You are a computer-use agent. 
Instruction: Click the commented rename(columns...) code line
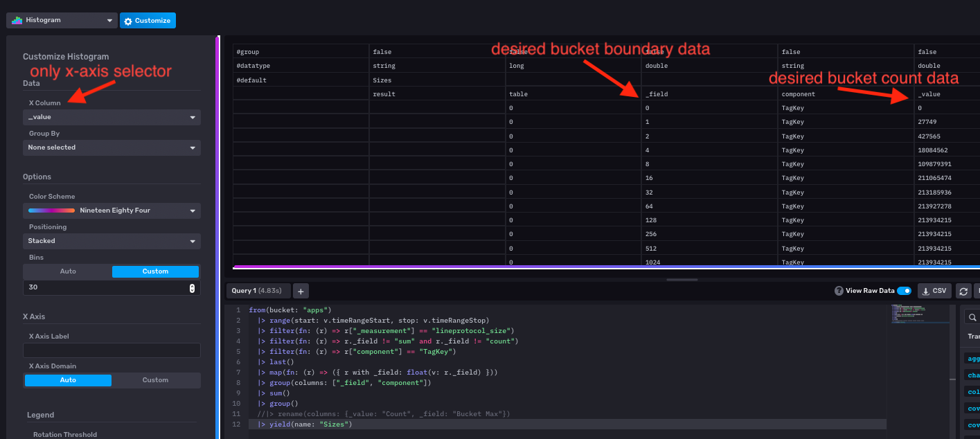click(384, 413)
